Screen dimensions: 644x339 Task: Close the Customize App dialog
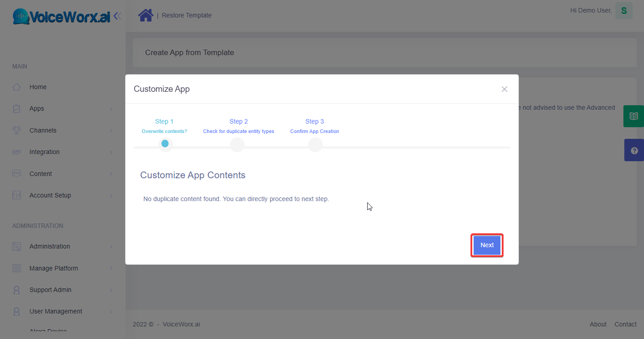pyautogui.click(x=504, y=89)
